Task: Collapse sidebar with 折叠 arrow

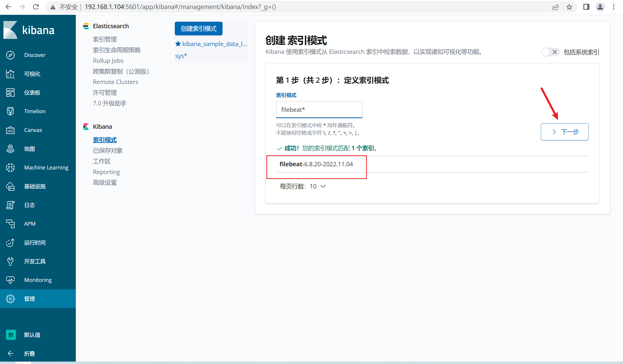Action: (x=10, y=353)
